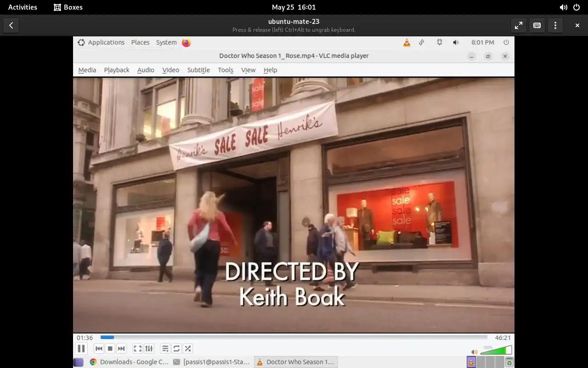The image size is (588, 368).
Task: Open the Places menu
Action: point(140,42)
